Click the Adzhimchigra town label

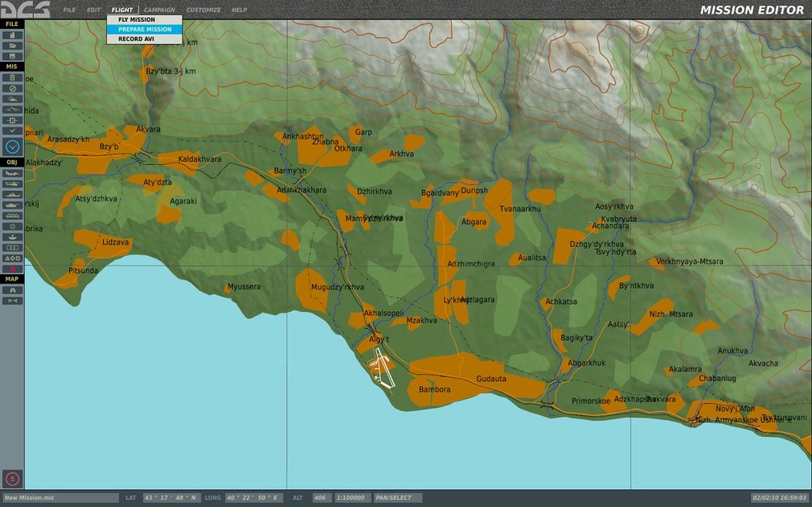coord(471,264)
